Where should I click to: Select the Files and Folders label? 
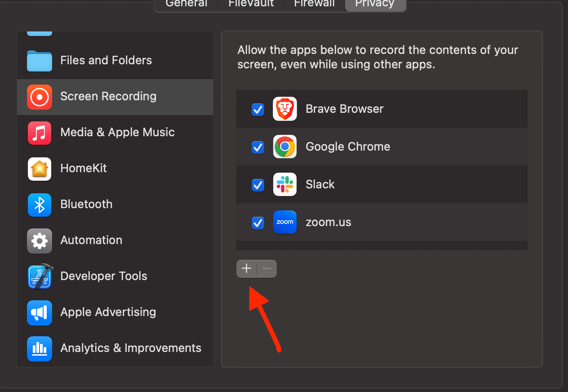(x=106, y=60)
